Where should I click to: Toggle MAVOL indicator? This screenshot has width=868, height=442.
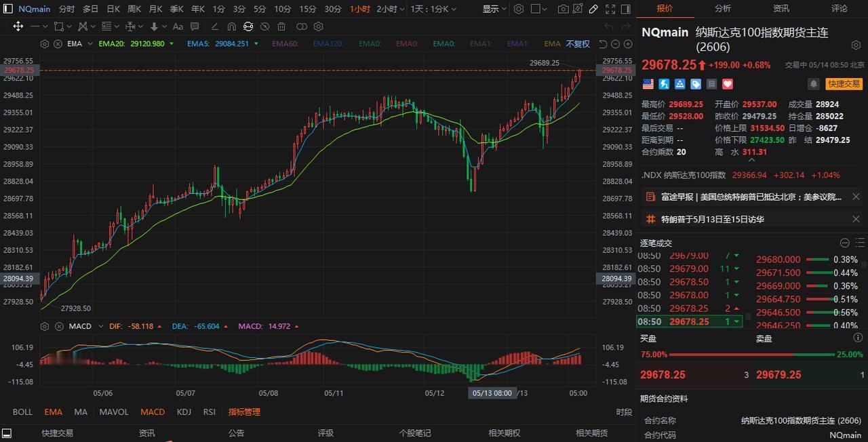(114, 411)
